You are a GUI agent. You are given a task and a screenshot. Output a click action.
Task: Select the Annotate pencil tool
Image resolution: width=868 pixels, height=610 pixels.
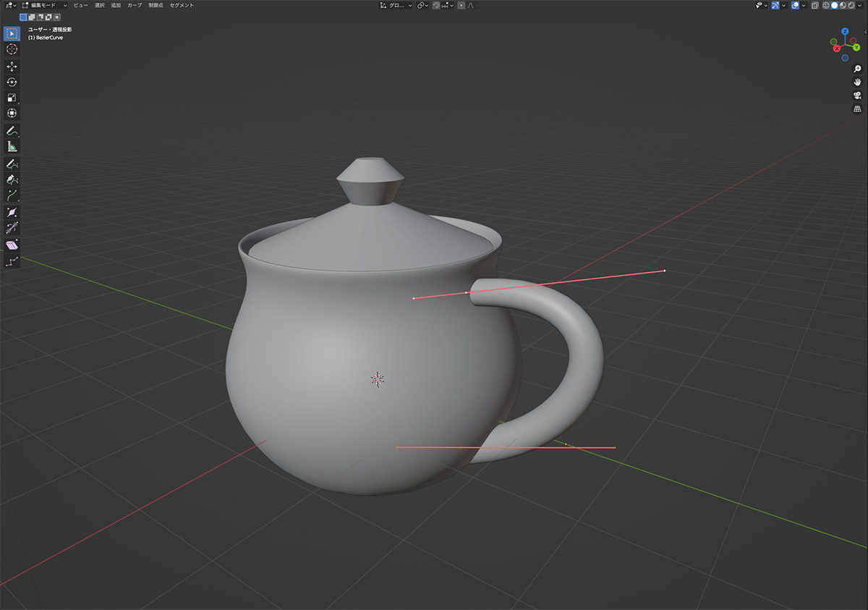(x=12, y=131)
